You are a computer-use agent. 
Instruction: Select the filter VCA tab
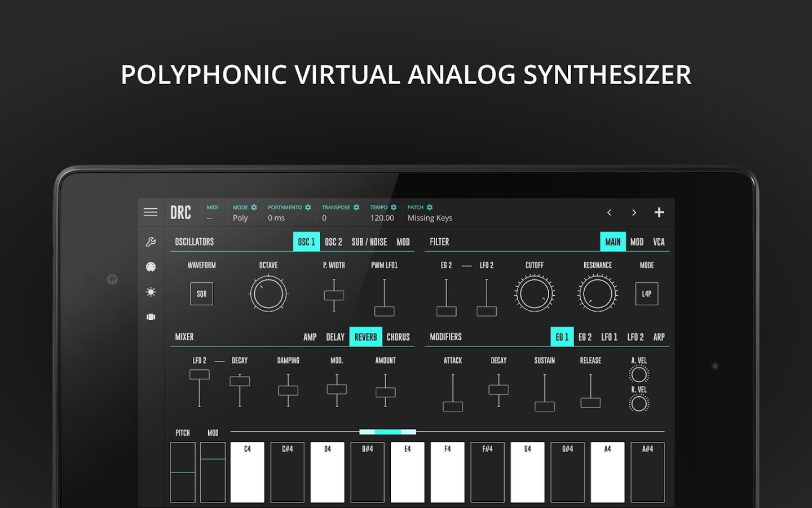(659, 242)
